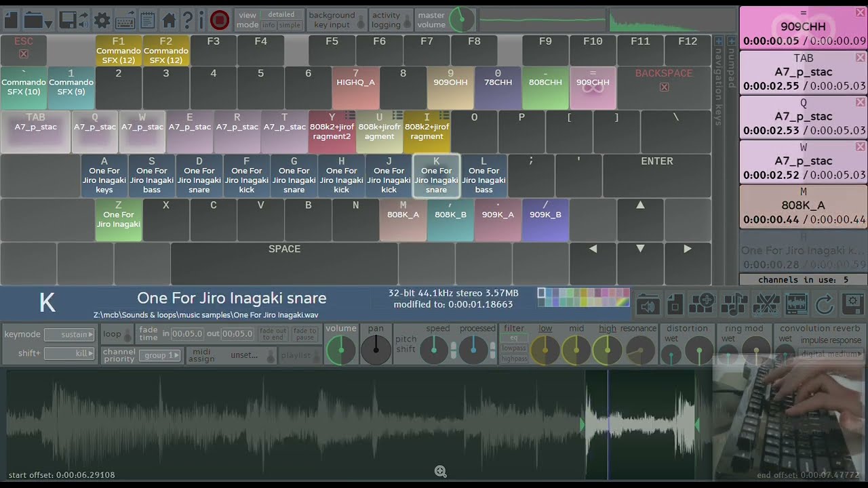Create a new keymap with the blank page icon
The width and height of the screenshot is (868, 488).
(x=11, y=20)
